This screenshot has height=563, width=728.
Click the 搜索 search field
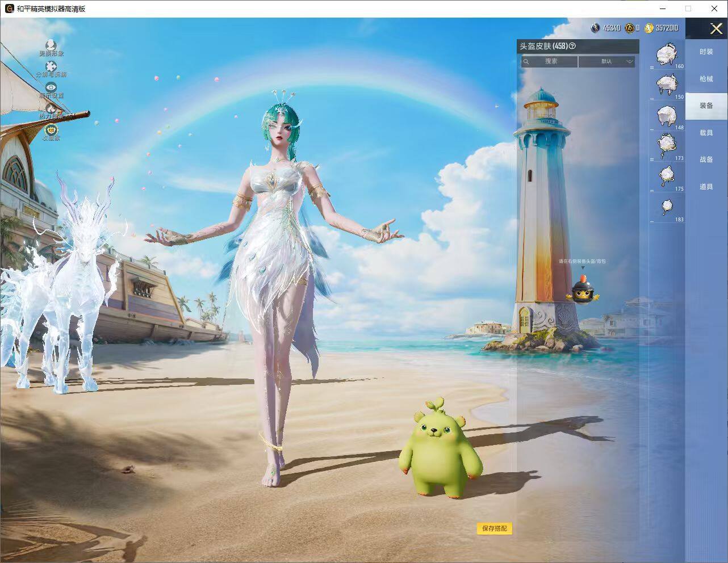(x=549, y=61)
